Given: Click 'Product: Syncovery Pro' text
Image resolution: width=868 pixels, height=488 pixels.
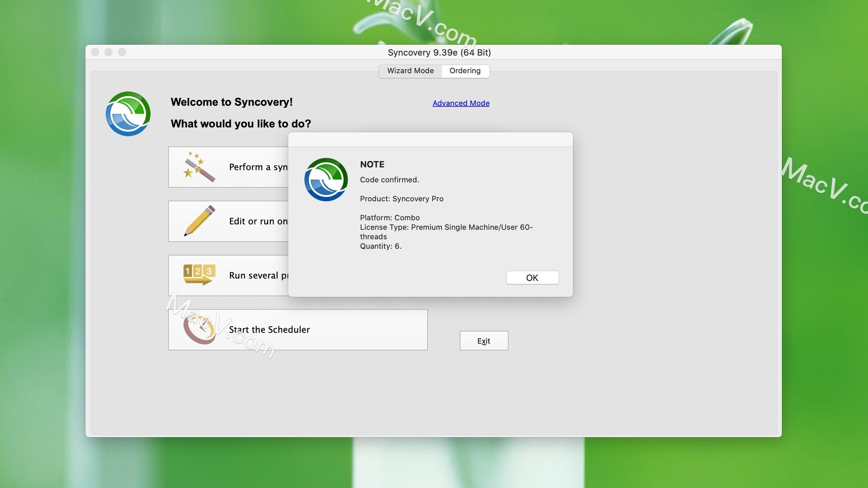Looking at the screenshot, I should click(x=401, y=199).
